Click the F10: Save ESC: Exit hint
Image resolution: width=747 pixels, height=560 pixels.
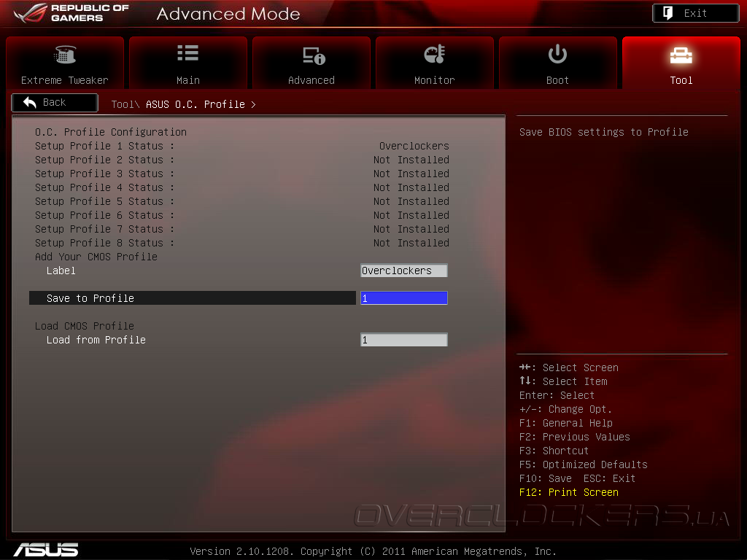click(x=578, y=478)
